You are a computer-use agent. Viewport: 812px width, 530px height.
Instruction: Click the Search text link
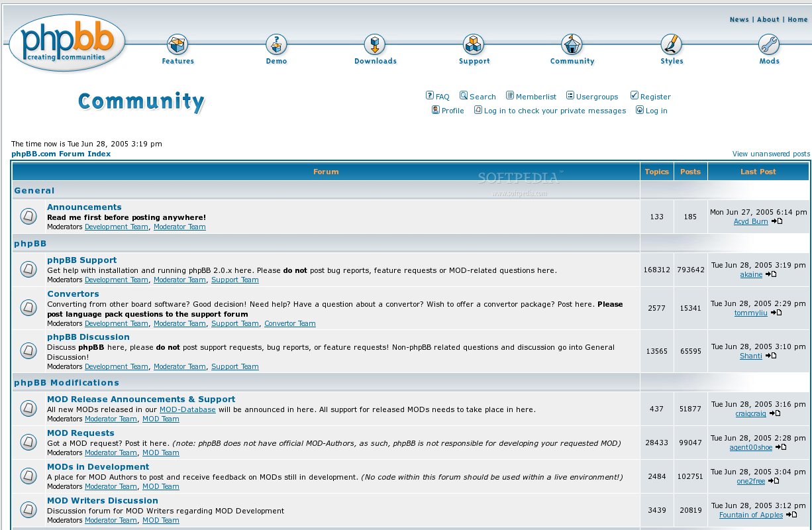point(483,97)
